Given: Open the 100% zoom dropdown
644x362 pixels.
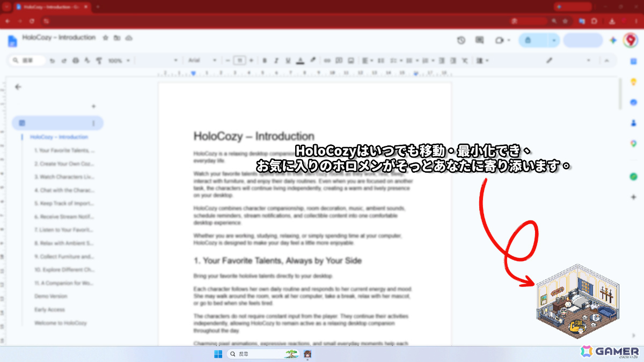Looking at the screenshot, I should click(x=118, y=61).
